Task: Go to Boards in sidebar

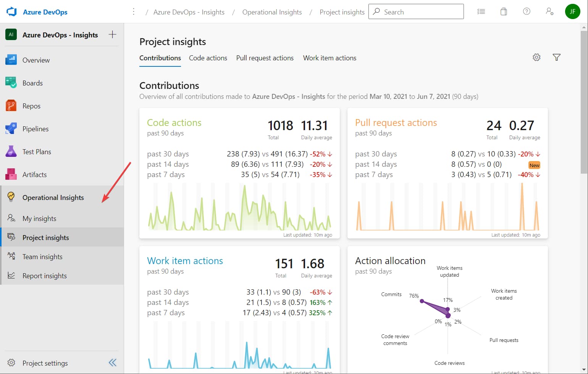Action: pos(62,83)
